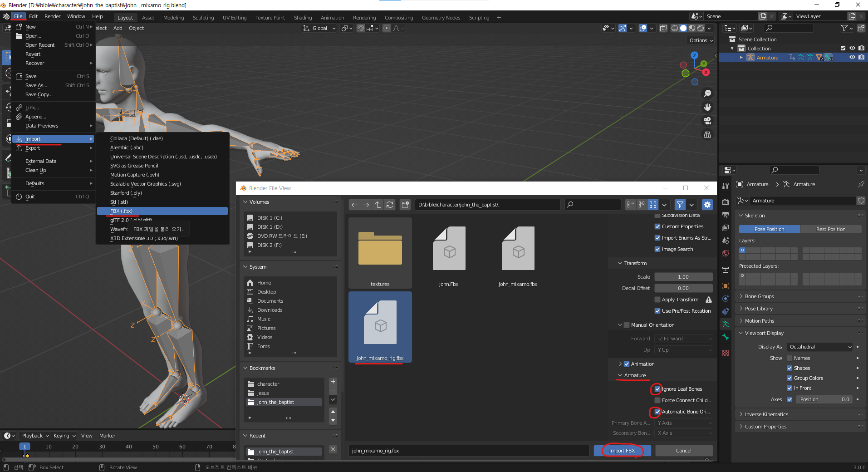The width and height of the screenshot is (868, 472).
Task: Add current folder to bookmarks
Action: (333, 382)
